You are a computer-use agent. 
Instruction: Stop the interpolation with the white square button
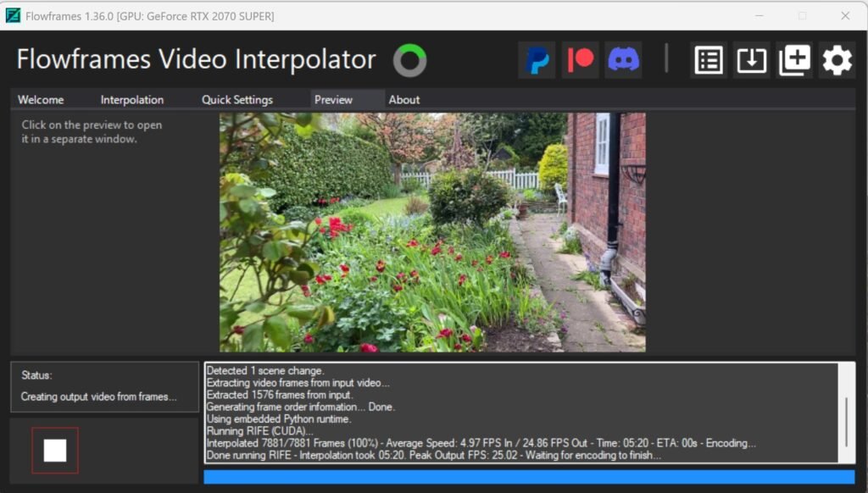tap(55, 451)
